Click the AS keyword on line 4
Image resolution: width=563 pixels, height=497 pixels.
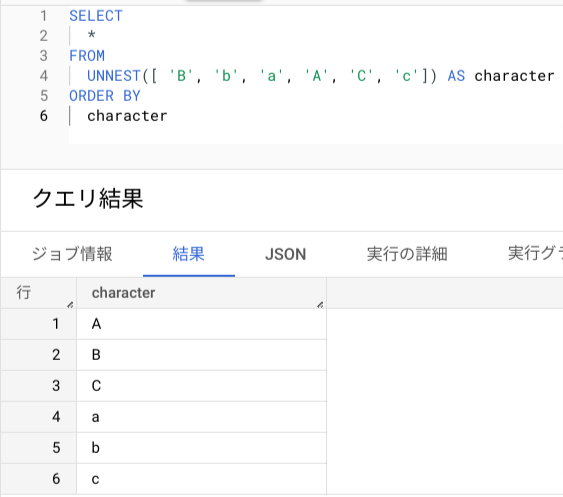point(456,76)
